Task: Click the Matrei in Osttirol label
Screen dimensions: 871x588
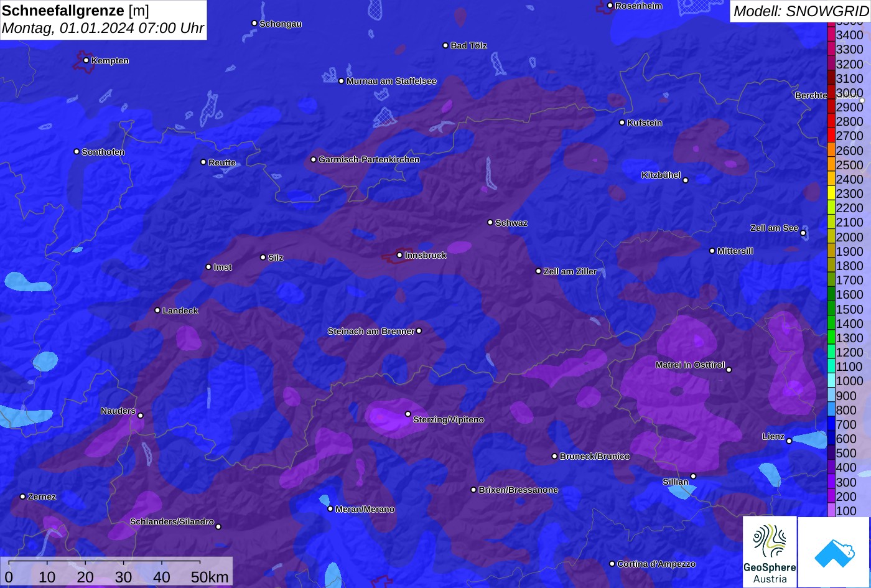Action: tap(690, 365)
